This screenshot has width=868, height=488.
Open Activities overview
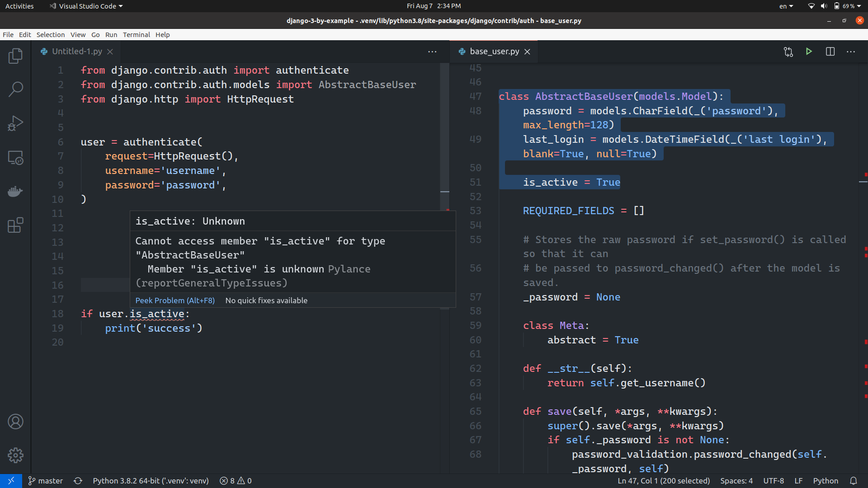point(19,6)
